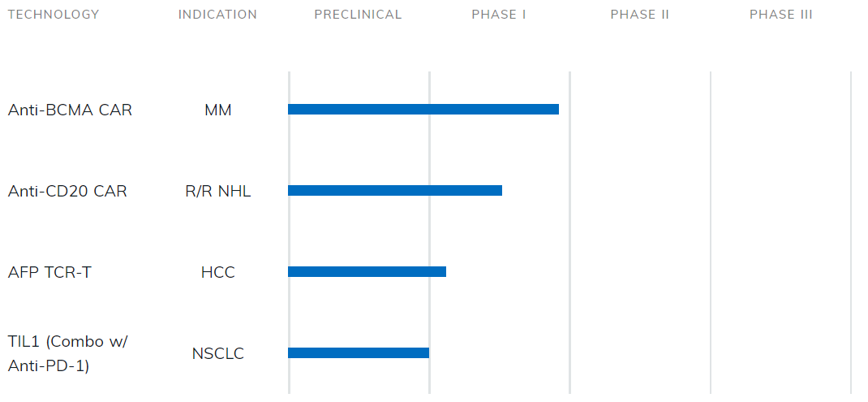
Task: Click the INDICATION column header
Action: pyautogui.click(x=217, y=15)
